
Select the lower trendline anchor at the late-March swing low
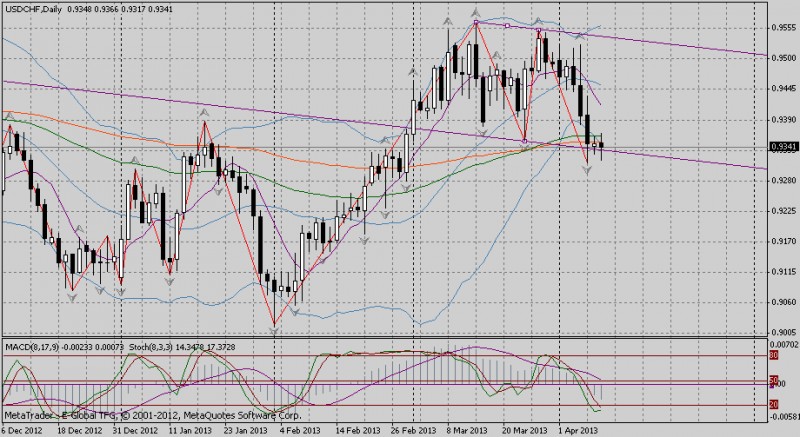(x=526, y=140)
